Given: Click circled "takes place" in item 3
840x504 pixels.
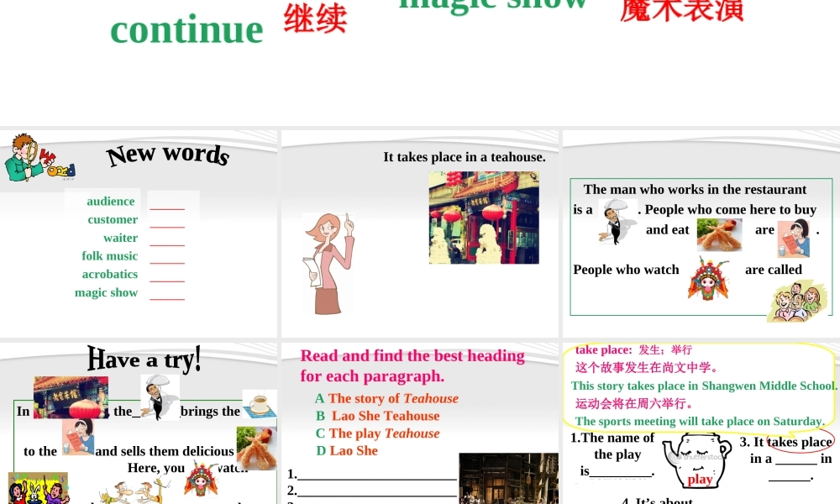Looking at the screenshot, I should tap(800, 442).
